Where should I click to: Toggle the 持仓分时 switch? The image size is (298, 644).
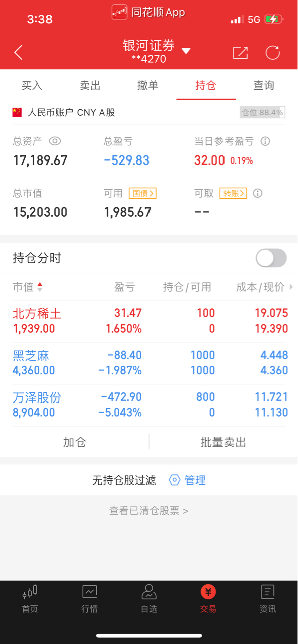271,258
